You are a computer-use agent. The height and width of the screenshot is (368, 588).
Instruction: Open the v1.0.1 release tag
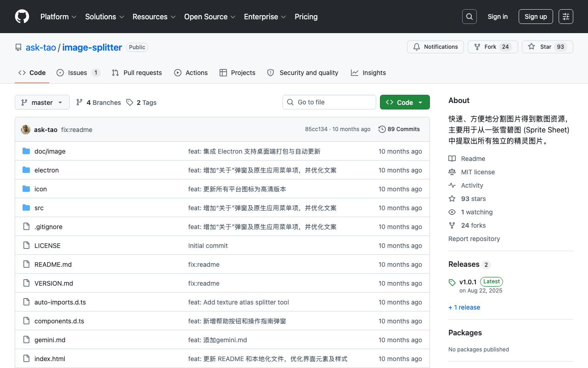tap(468, 282)
